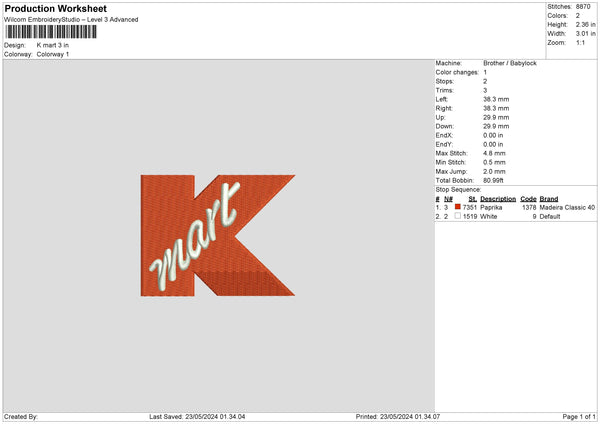The width and height of the screenshot is (600, 424).
Task: Click the Width value 3.01 in
Action: [x=585, y=34]
